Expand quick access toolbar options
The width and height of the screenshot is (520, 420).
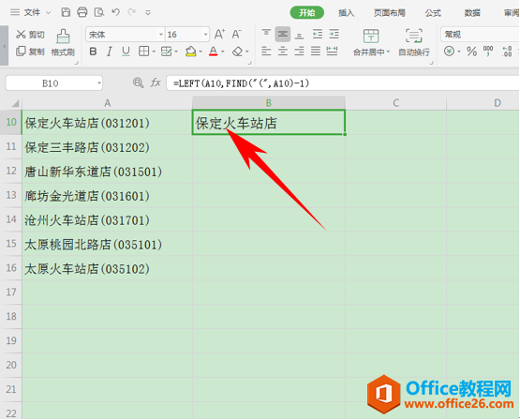148,13
